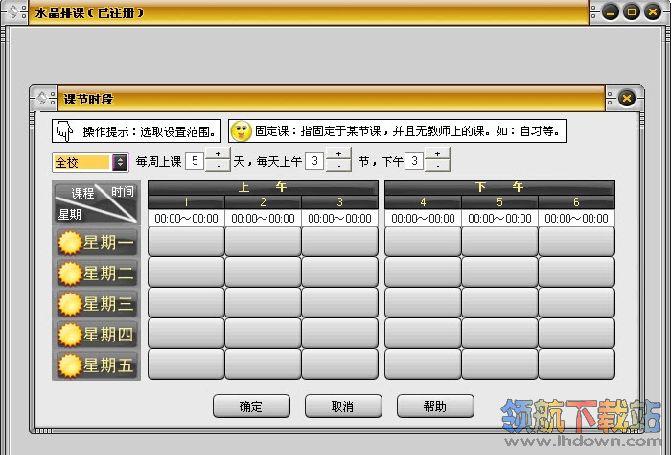Click the 课节时段 dialog title icon
This screenshot has height=455, width=672.
click(x=42, y=98)
